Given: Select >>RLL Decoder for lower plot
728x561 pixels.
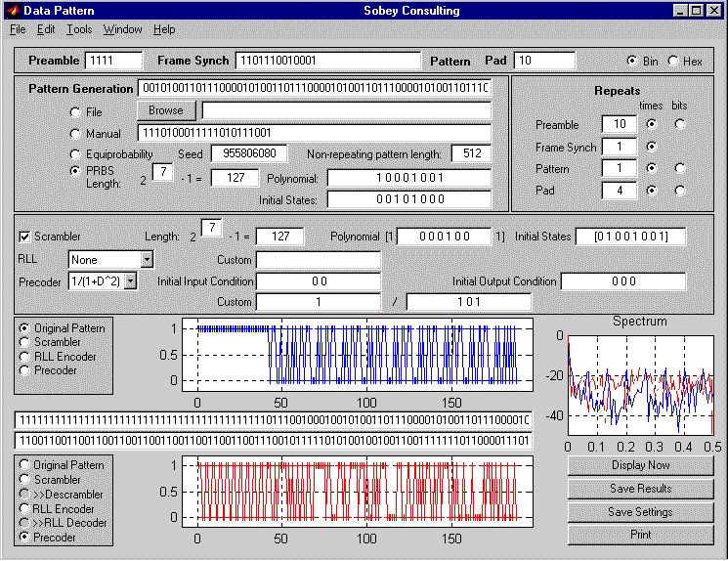Looking at the screenshot, I should [24, 523].
